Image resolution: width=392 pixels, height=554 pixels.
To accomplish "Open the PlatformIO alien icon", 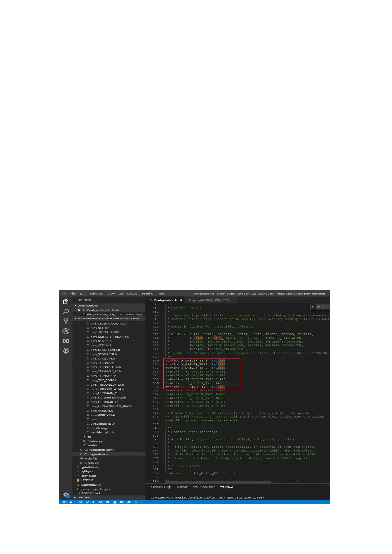I will [66, 351].
